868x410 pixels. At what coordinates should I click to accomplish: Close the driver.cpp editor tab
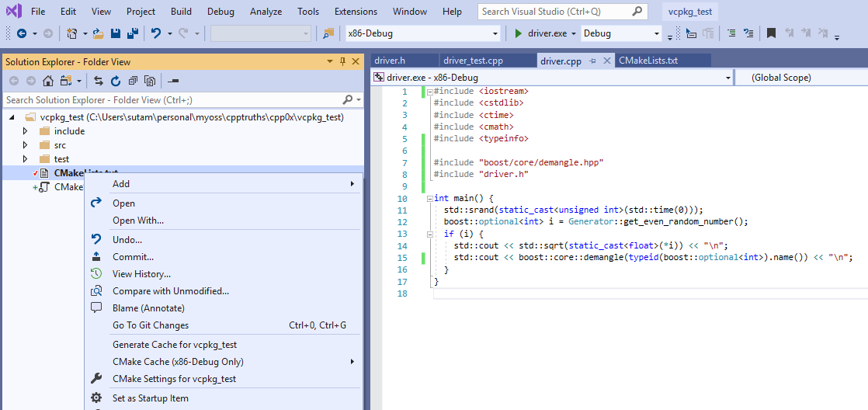[x=606, y=61]
